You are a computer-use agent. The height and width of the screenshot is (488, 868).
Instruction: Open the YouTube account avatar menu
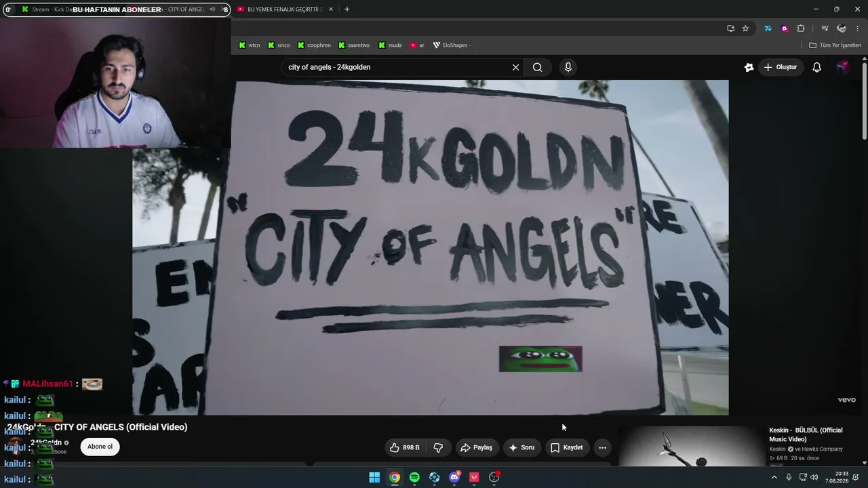click(x=842, y=67)
